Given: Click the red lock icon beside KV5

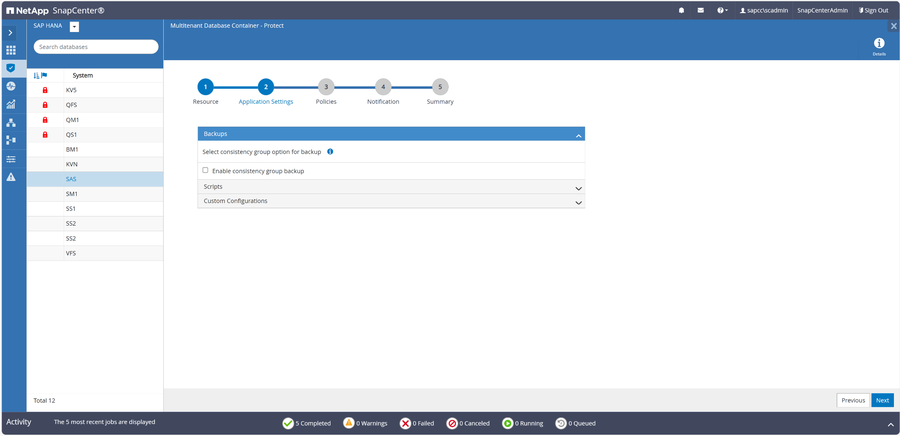Looking at the screenshot, I should point(45,90).
